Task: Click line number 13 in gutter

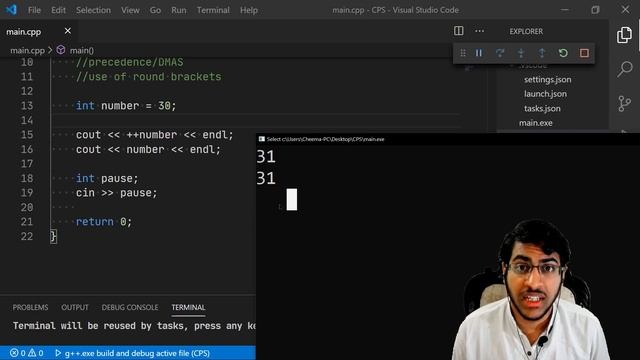Action: (27, 106)
